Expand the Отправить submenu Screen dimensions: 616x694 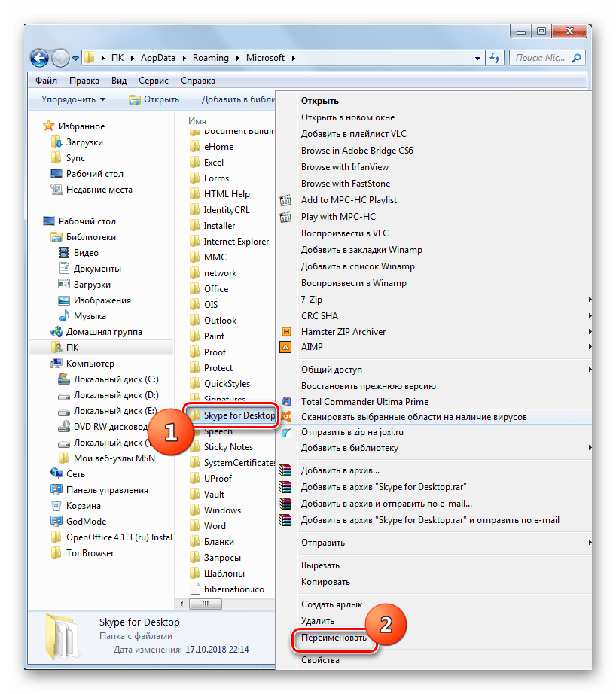[x=590, y=543]
